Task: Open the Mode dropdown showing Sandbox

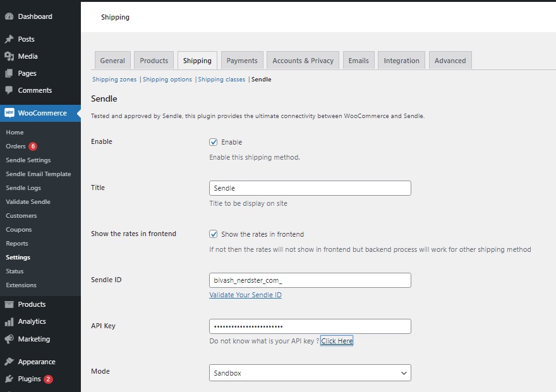Action: tap(310, 373)
